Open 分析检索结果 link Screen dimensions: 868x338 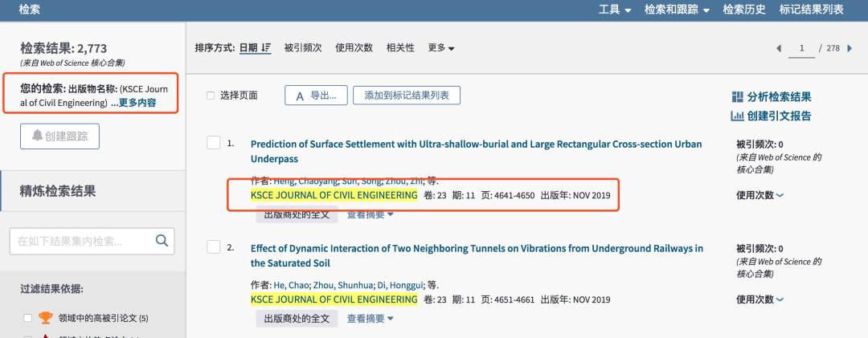[779, 97]
